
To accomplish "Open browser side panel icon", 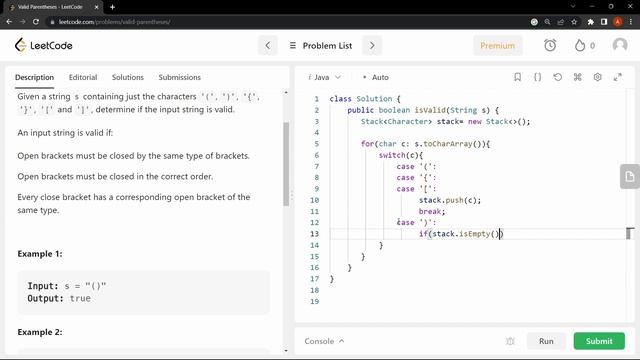I will pyautogui.click(x=604, y=22).
